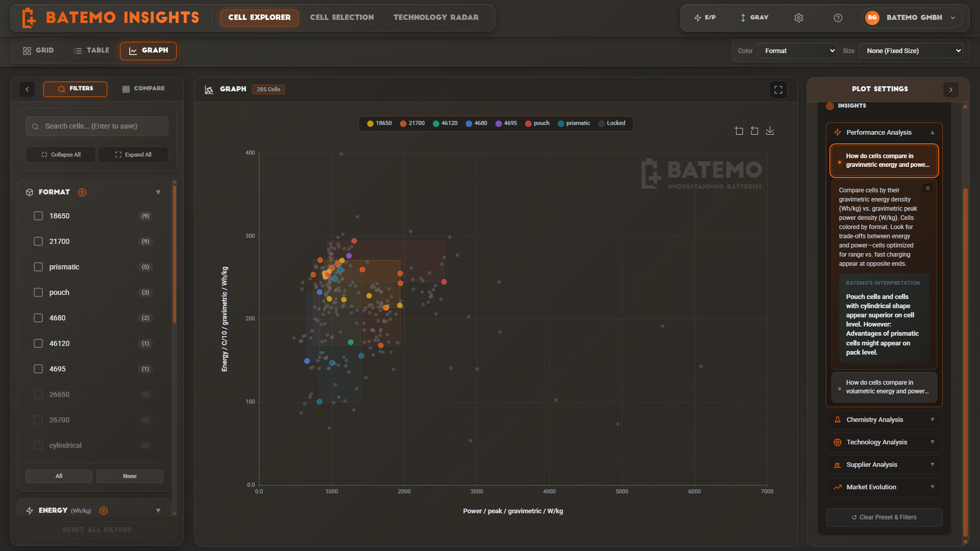The height and width of the screenshot is (551, 980).
Task: Click the Reset All Filters button
Action: coord(96,530)
